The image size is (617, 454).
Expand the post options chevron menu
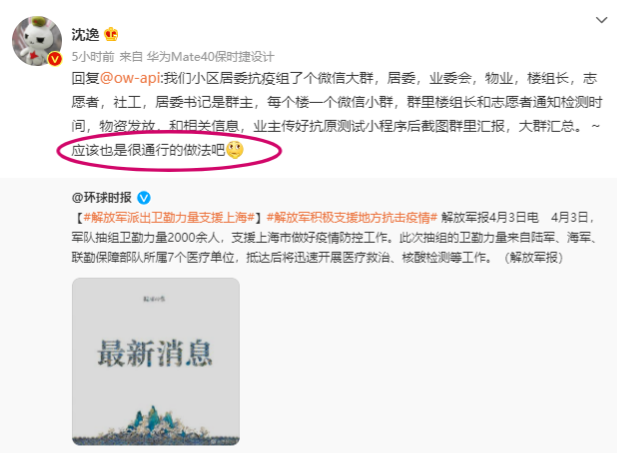click(601, 20)
